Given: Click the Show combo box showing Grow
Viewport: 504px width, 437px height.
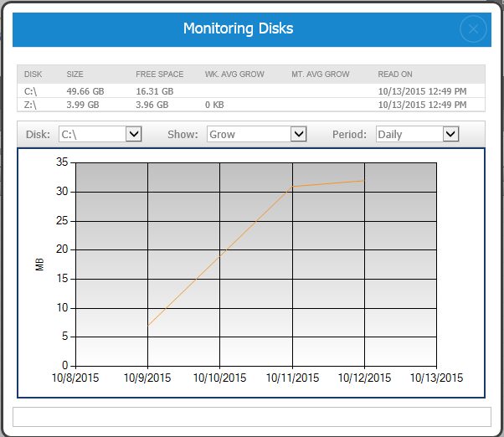Looking at the screenshot, I should (x=257, y=134).
